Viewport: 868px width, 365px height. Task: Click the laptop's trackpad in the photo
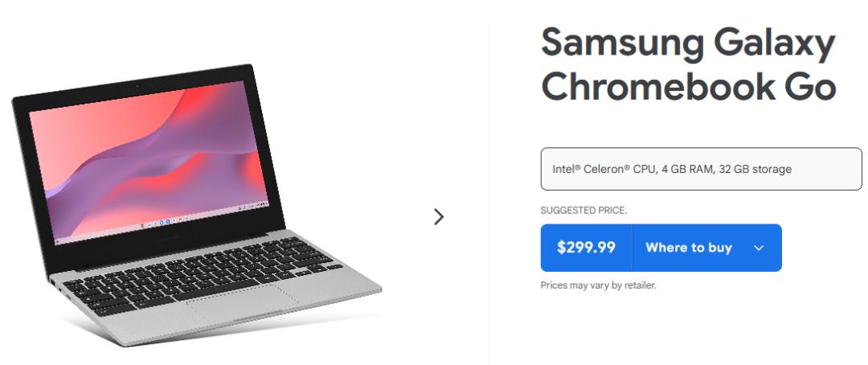[x=244, y=303]
